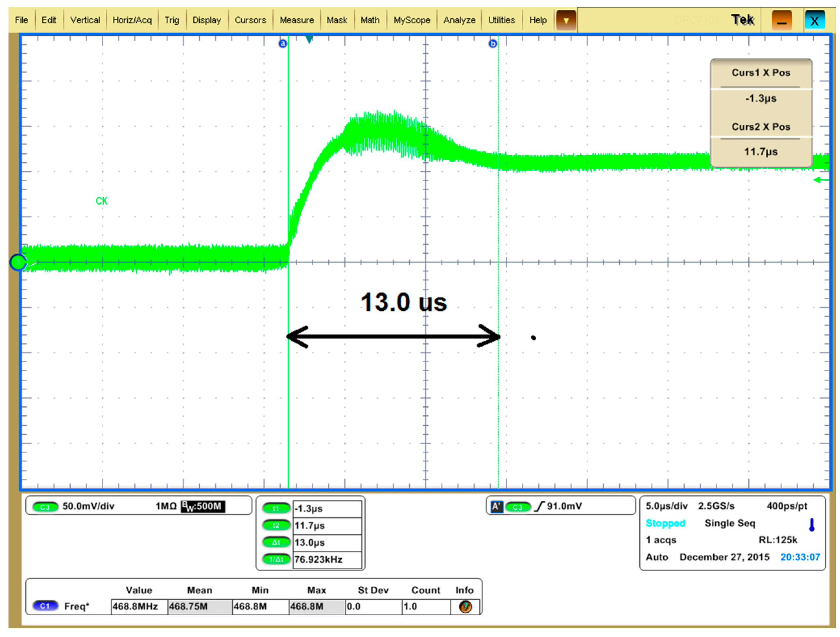Viewport: 840px width, 637px height.
Task: Minimize the oscilloscope window
Action: 782,20
